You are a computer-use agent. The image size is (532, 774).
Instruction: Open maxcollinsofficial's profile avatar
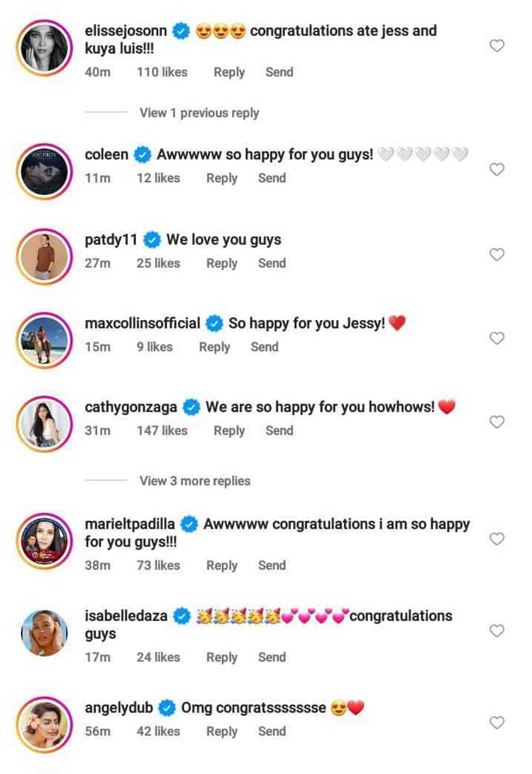[x=45, y=340]
